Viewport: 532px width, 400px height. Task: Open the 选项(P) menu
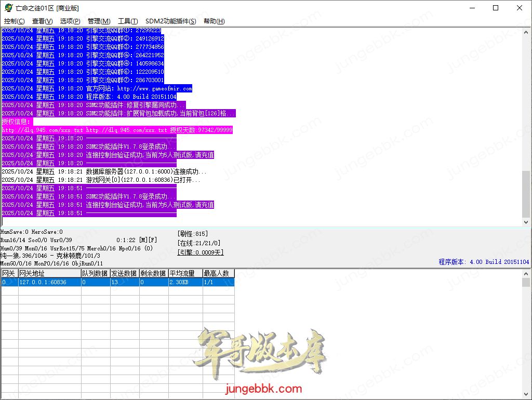click(x=70, y=21)
